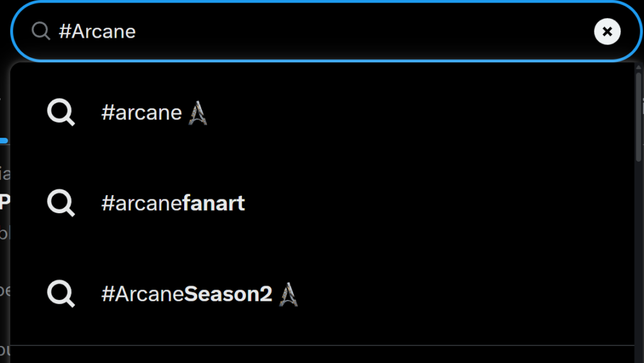Viewport: 644px width, 363px height.
Task: Clear the search query with the X button
Action: pyautogui.click(x=607, y=31)
